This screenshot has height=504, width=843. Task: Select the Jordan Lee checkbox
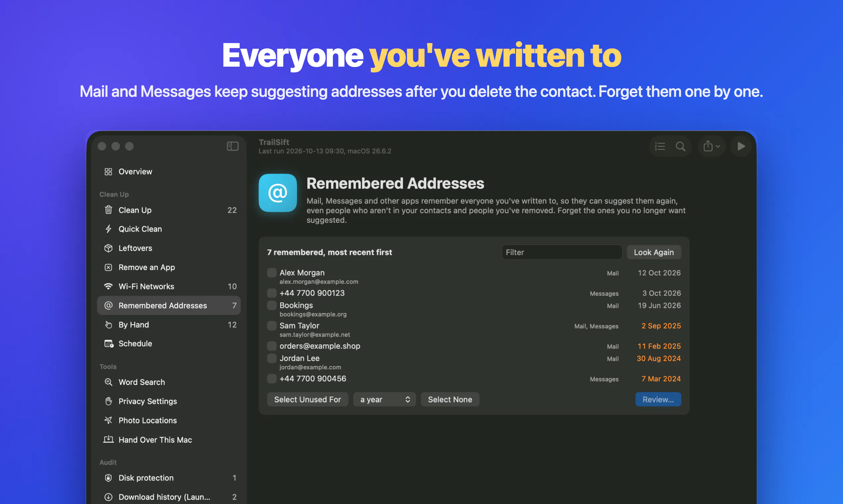[x=271, y=358]
